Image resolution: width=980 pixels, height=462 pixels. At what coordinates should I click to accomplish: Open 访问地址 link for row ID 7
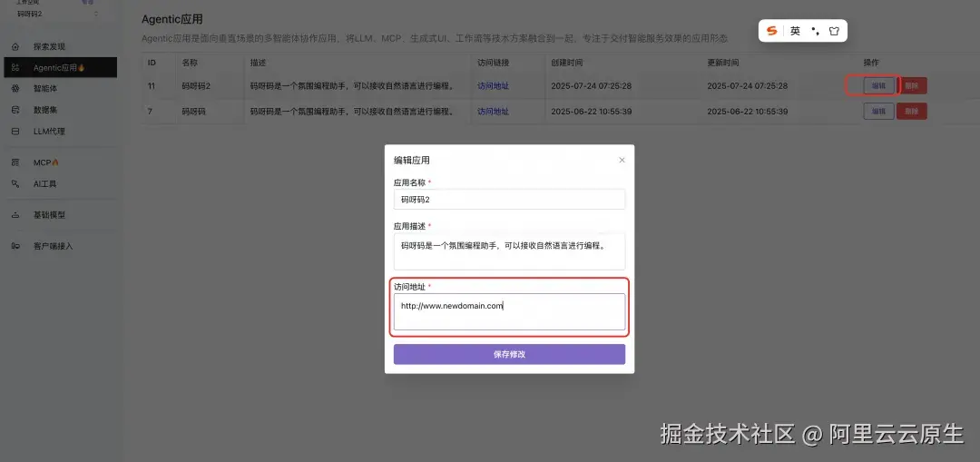(493, 112)
